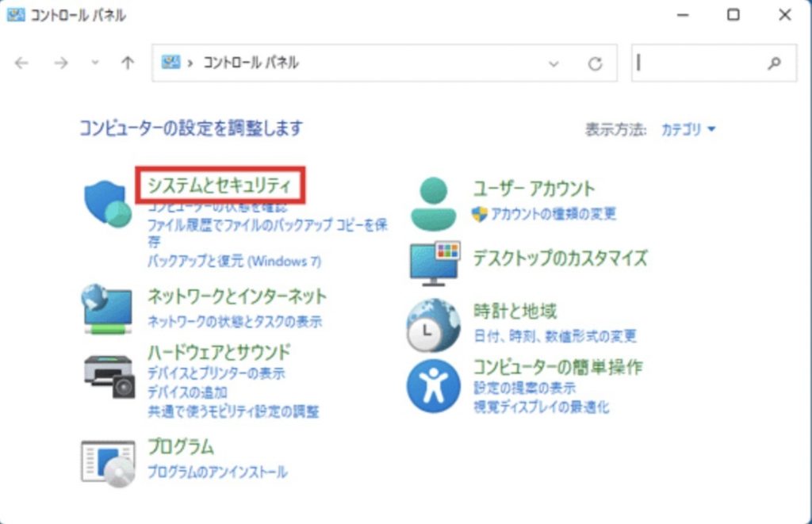
Task: Open the カテゴリ view mode dropdown
Action: [x=688, y=129]
